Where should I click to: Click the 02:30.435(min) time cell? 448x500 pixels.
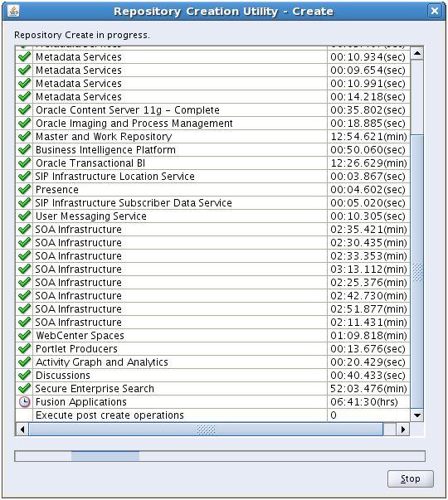[368, 243]
